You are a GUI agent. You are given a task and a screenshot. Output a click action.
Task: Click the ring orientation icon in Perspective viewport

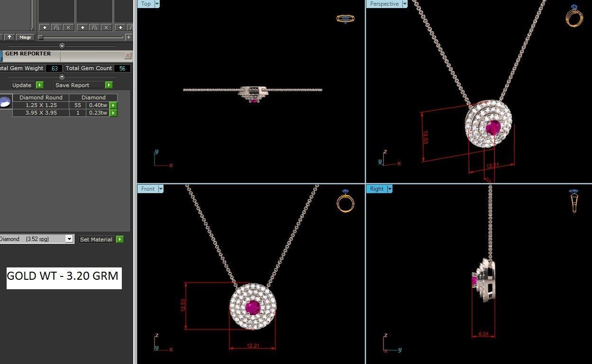[574, 16]
